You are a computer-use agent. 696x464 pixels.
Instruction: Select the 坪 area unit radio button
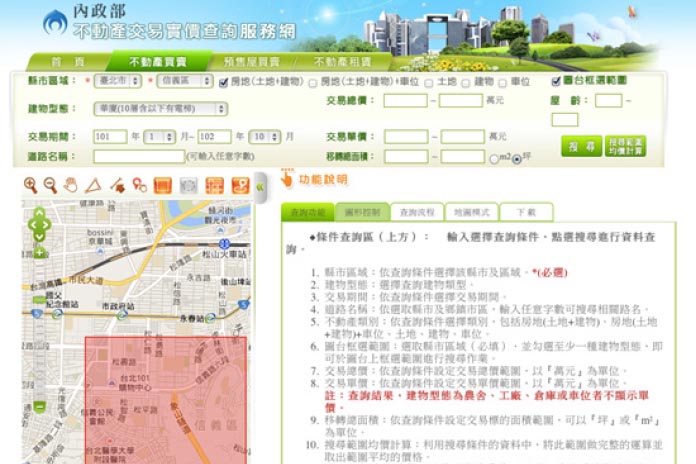point(516,158)
